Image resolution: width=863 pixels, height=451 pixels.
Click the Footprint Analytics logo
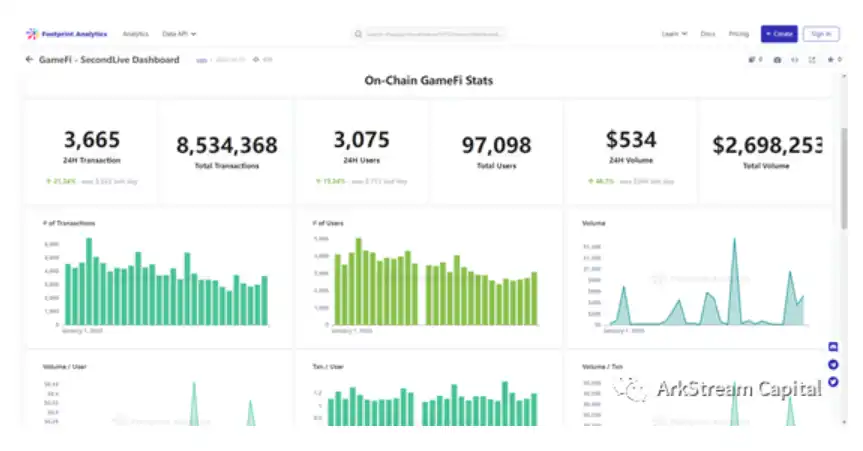[x=67, y=34]
